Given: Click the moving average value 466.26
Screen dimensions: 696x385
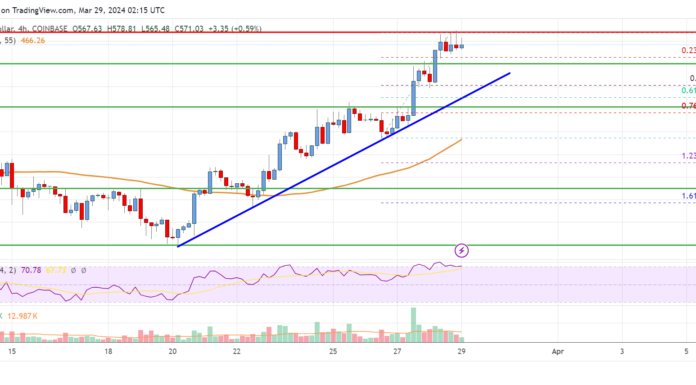Looking at the screenshot, I should click(33, 40).
